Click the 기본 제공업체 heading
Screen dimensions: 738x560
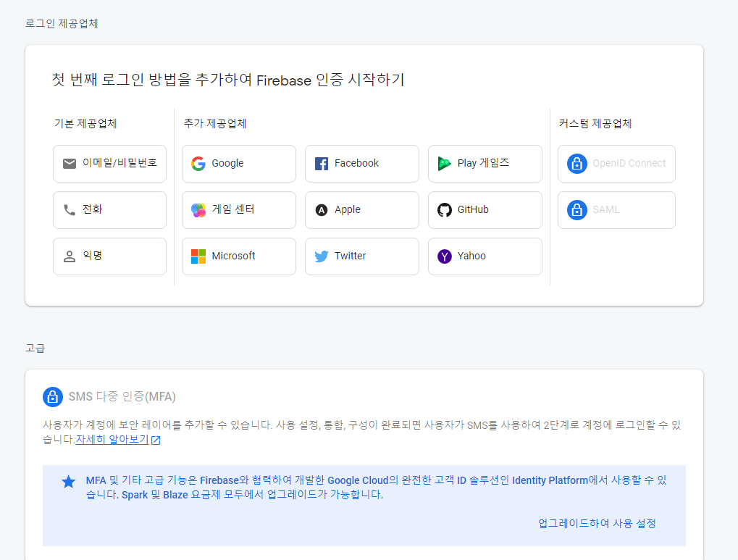85,123
